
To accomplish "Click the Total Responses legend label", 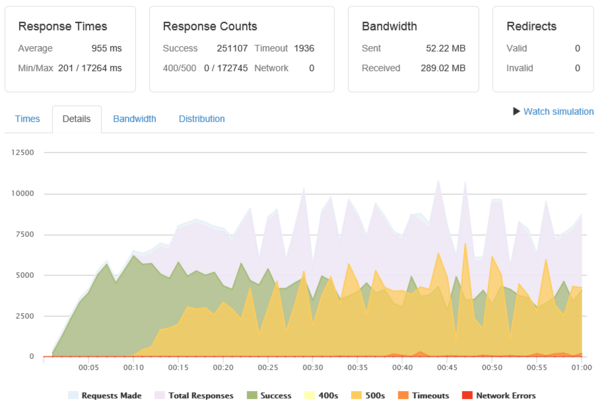I will [x=201, y=396].
